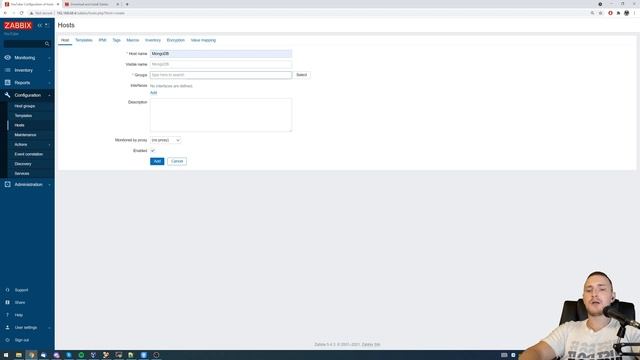Switch to the second browser tab
Screen dimensions: 640x360
click(x=90, y=4)
